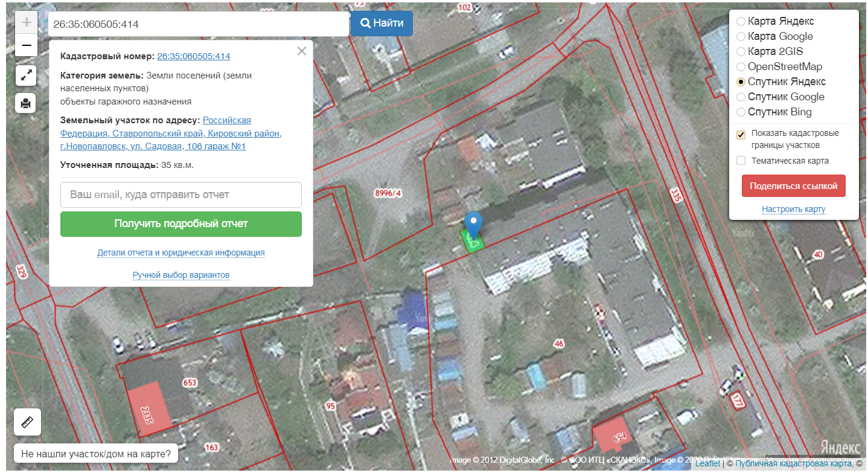
Task: Select Карта Яндекс map layer
Action: coord(741,21)
